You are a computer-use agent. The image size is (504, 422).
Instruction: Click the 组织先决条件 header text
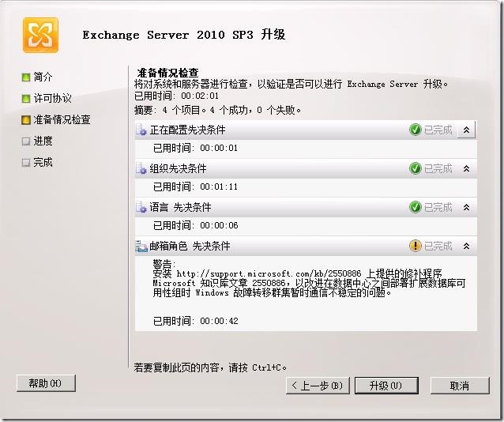coord(178,168)
